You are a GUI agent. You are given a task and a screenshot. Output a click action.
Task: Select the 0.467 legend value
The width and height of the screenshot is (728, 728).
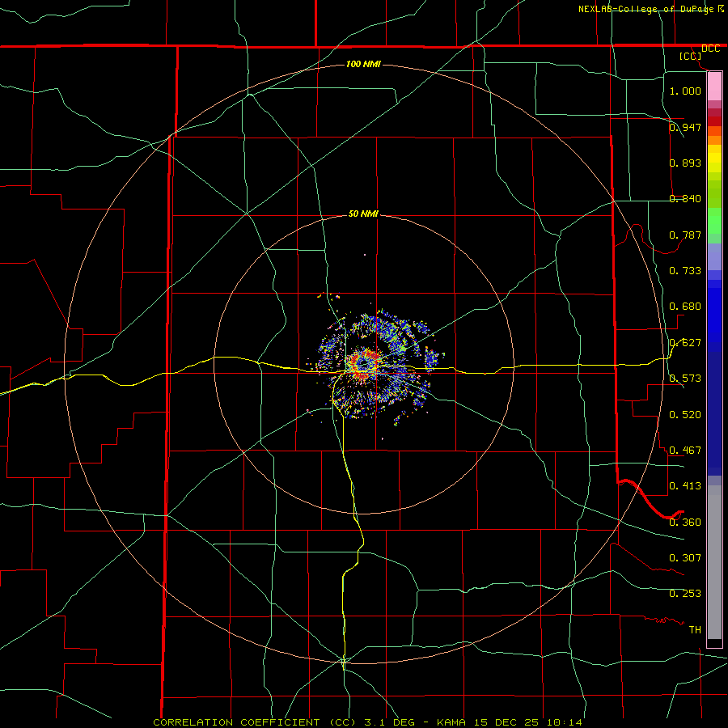tap(685, 450)
